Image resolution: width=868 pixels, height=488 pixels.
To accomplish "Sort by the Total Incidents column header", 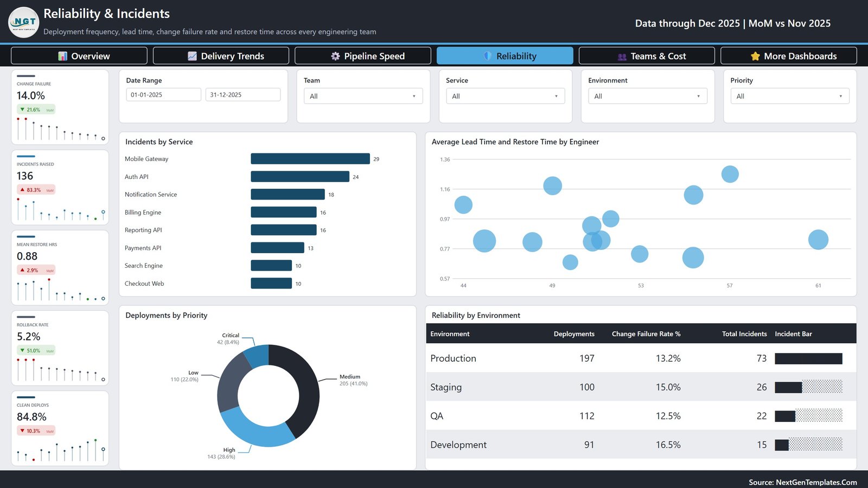I will 744,334.
